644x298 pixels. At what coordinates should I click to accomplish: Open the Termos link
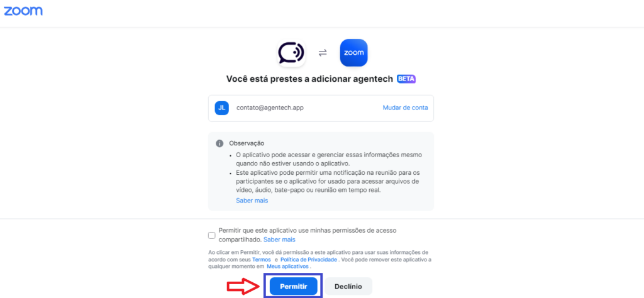point(261,260)
